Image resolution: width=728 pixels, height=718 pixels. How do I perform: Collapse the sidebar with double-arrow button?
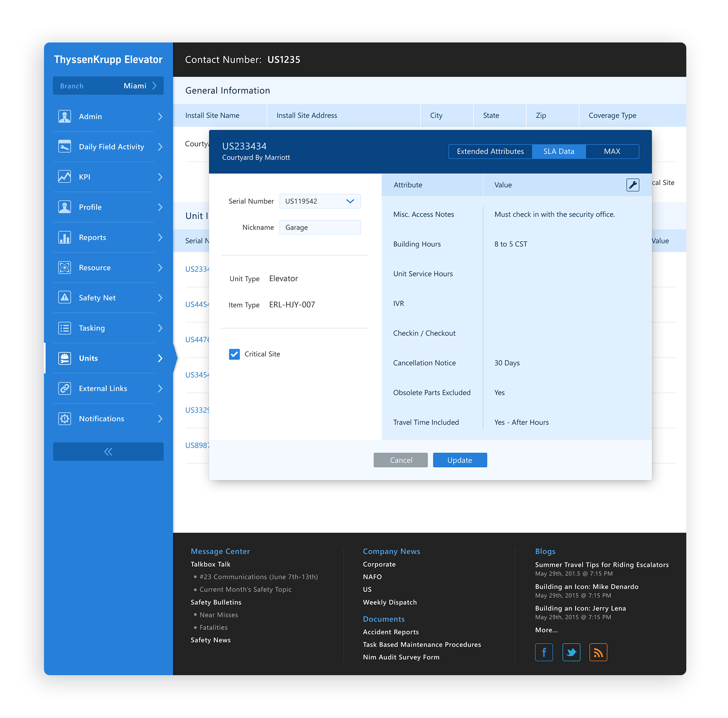pos(108,451)
